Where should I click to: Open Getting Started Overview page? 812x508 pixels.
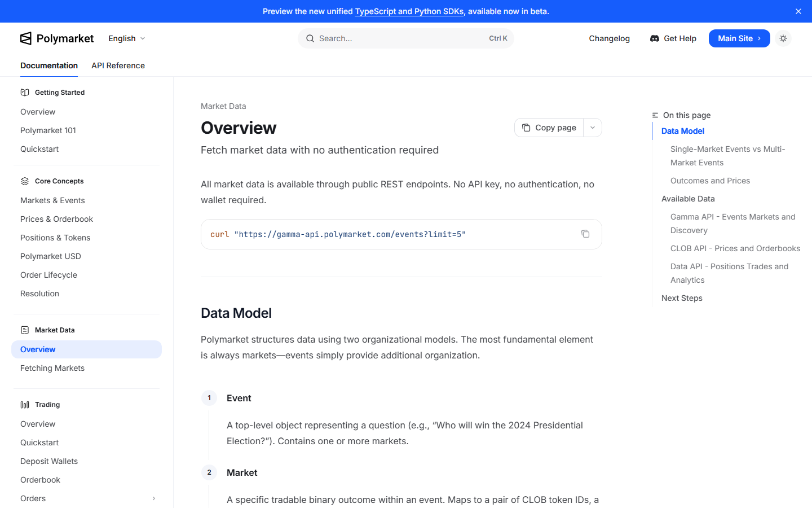tap(38, 112)
